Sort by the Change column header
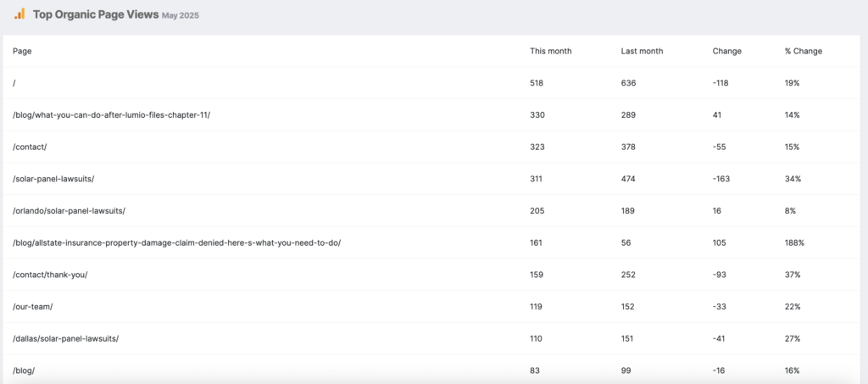Screen dimensions: 868x384 click(x=726, y=51)
